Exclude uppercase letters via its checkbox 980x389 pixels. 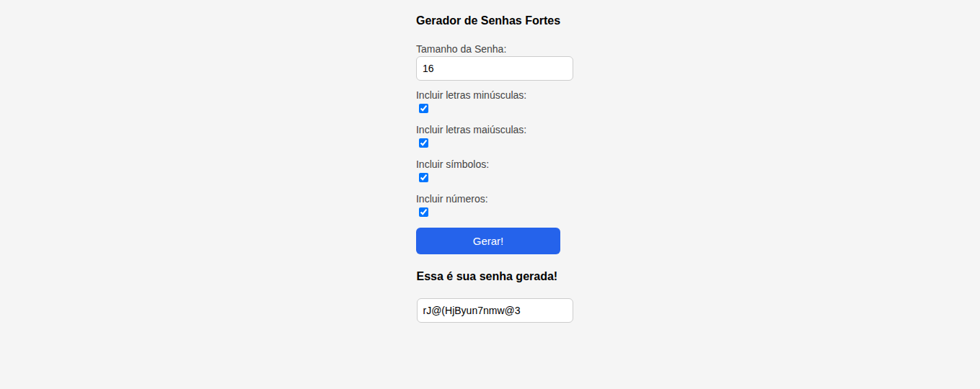point(423,143)
